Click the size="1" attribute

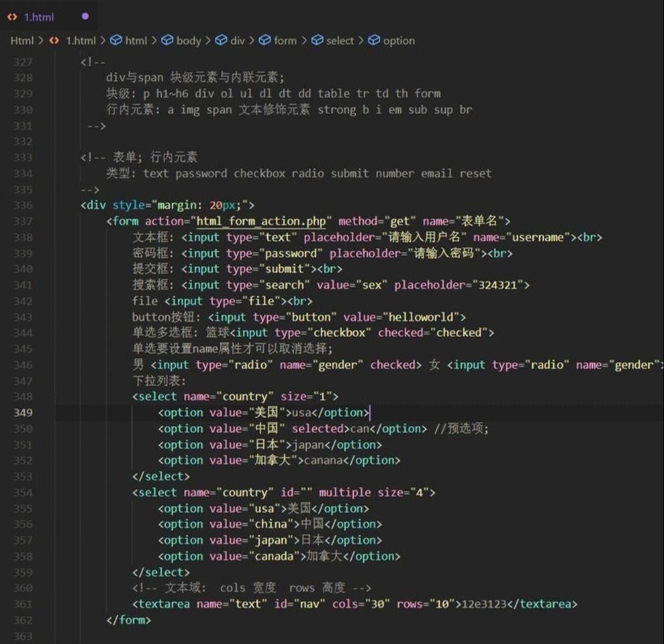tap(306, 397)
